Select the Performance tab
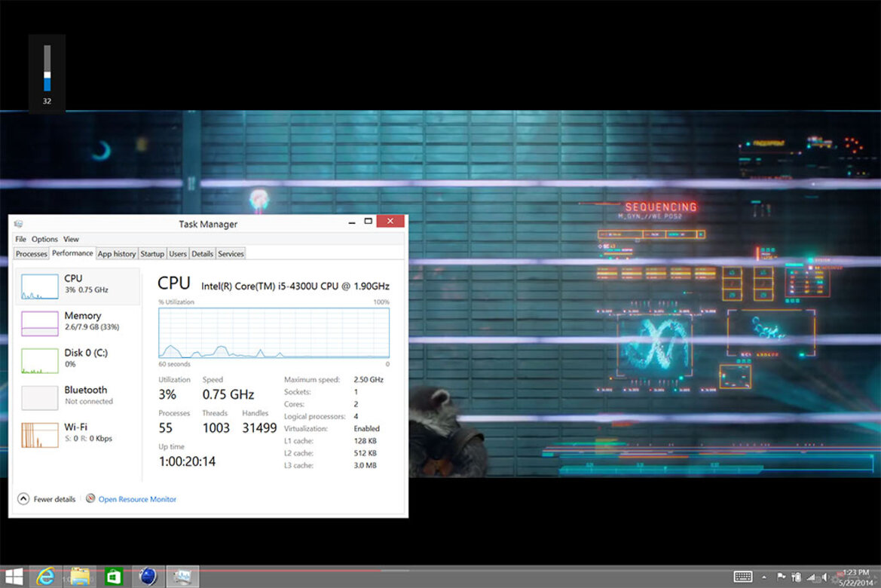The height and width of the screenshot is (588, 881). [x=72, y=253]
